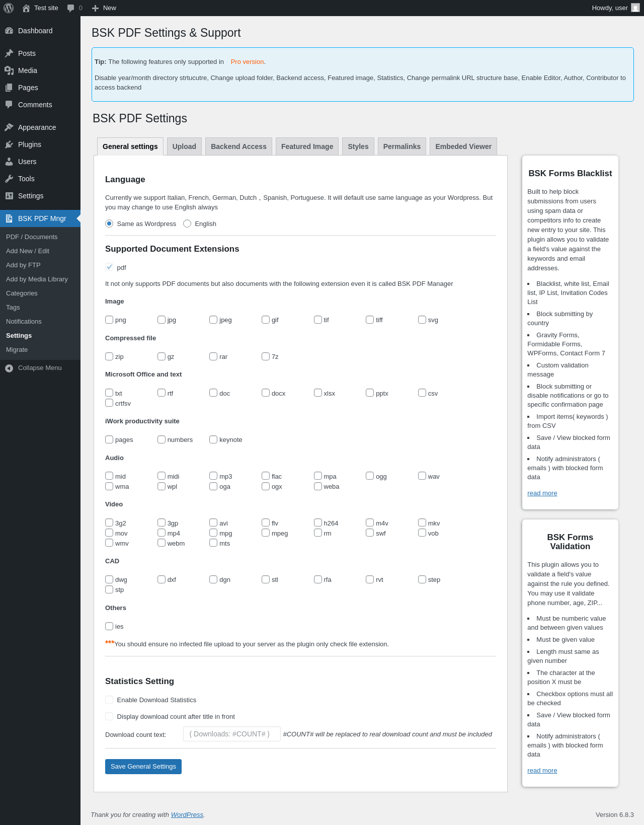Switch to the Upload tab
This screenshot has width=644, height=825.
coord(184,146)
